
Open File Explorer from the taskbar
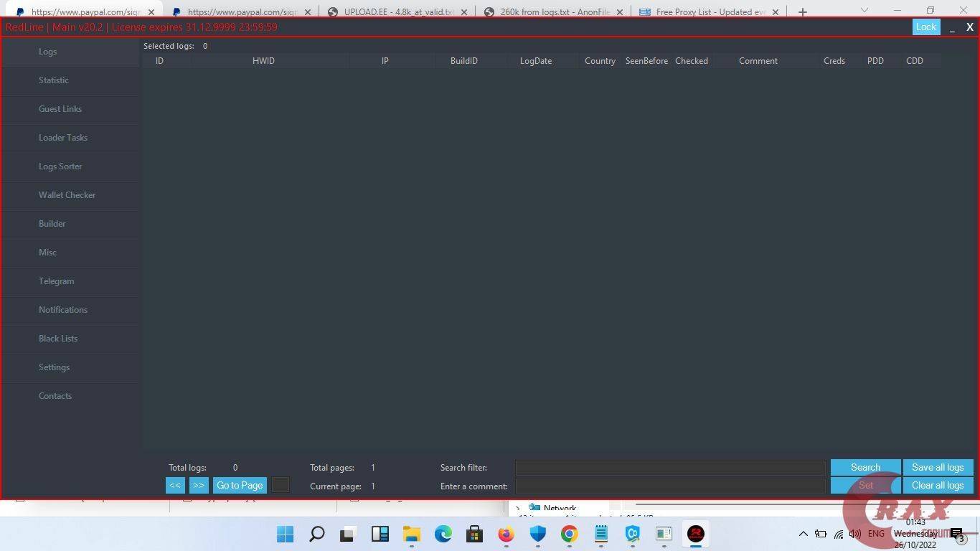click(x=411, y=534)
